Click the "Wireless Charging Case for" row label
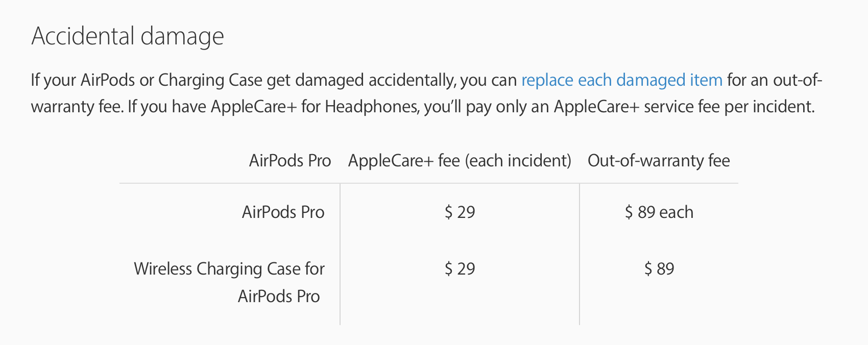 [x=229, y=269]
